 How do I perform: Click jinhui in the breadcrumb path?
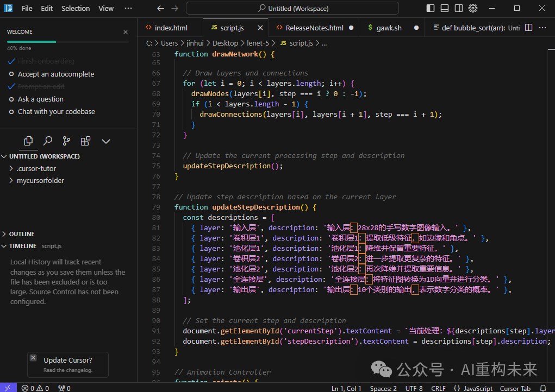[195, 43]
